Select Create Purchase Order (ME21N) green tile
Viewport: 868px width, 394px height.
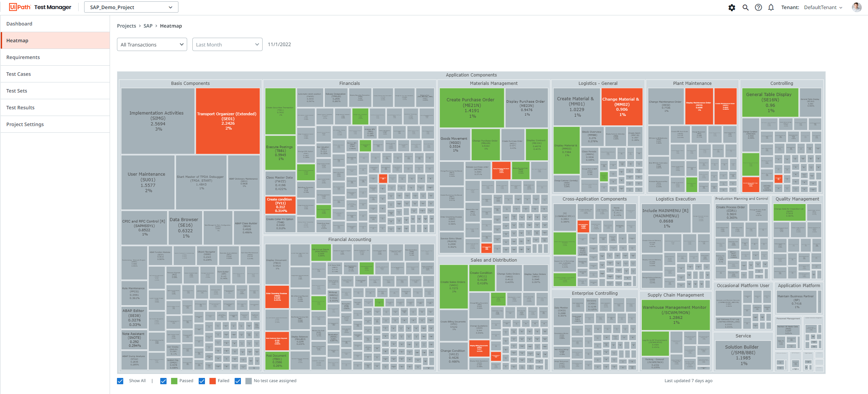pyautogui.click(x=472, y=108)
